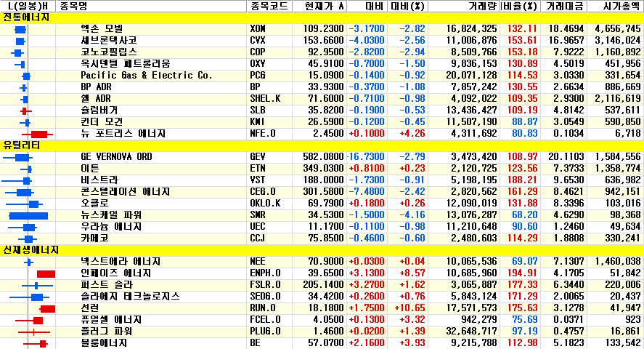Click the 뉴스케일 파워 wide blue candle
Screen dimensions: 644x349
pos(29,216)
